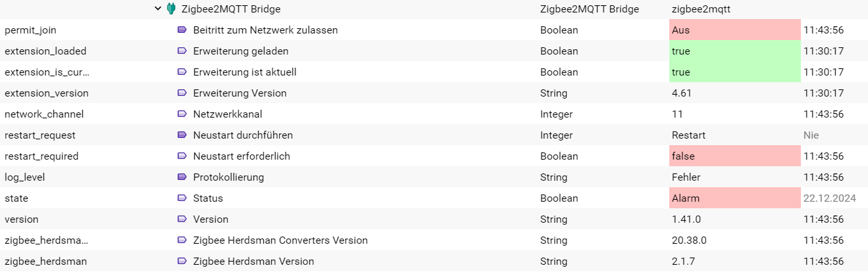The width and height of the screenshot is (868, 272).
Task: Click the green extension_loaded true cell
Action: [734, 51]
